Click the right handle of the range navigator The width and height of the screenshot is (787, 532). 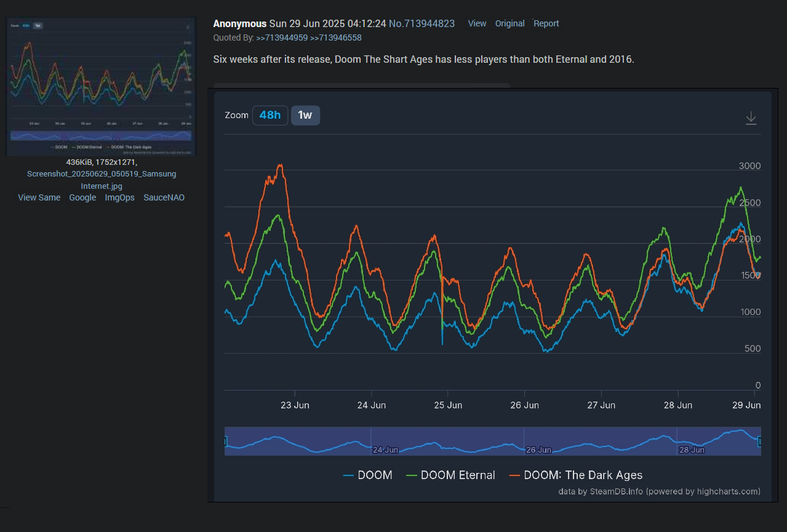click(x=760, y=442)
